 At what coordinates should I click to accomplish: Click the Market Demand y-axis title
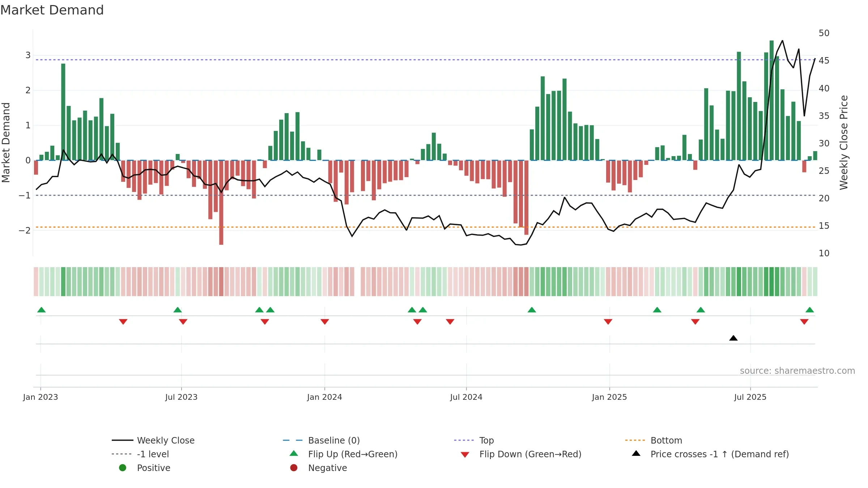click(6, 142)
